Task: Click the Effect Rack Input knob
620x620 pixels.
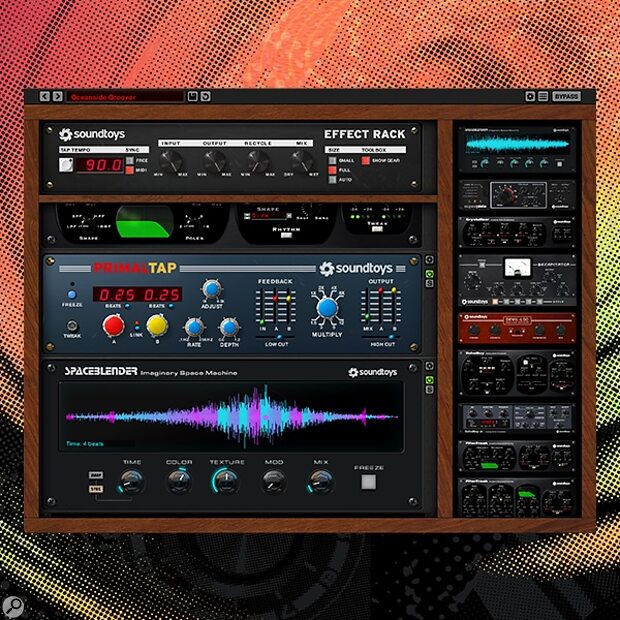Action: coord(172,161)
